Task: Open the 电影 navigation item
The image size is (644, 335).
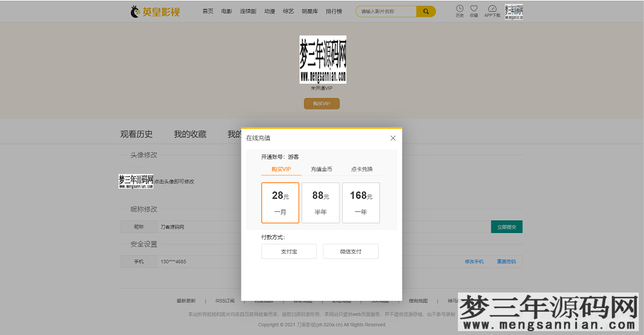Action: tap(227, 12)
